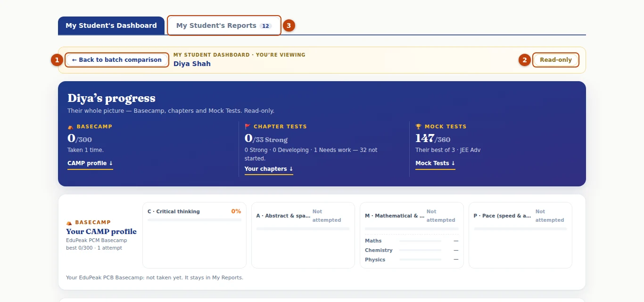This screenshot has width=644, height=302.
Task: Open the Mock Tests link
Action: [435, 164]
